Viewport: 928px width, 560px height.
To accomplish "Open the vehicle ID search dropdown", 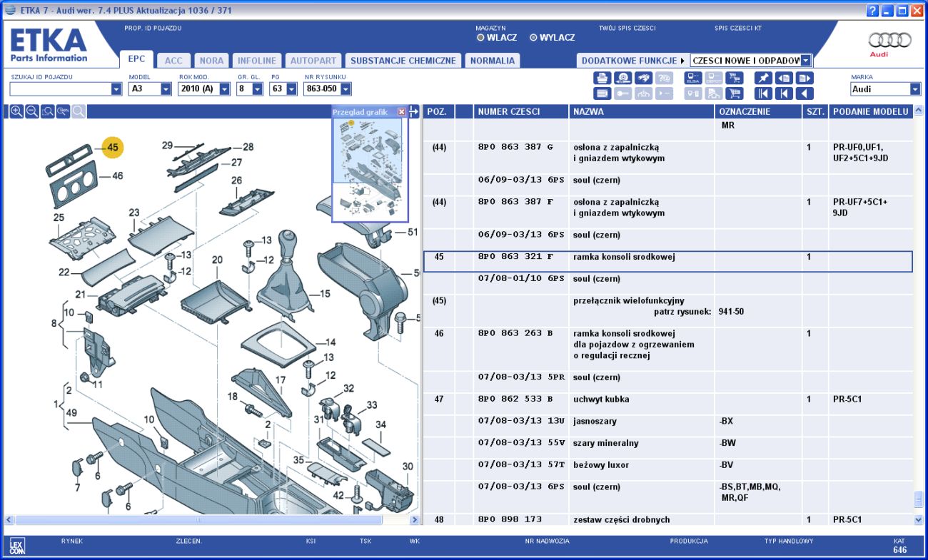I will [116, 89].
